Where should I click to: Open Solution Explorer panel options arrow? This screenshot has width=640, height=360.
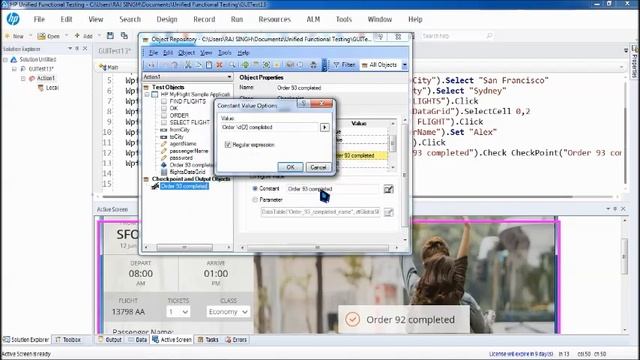coord(70,49)
